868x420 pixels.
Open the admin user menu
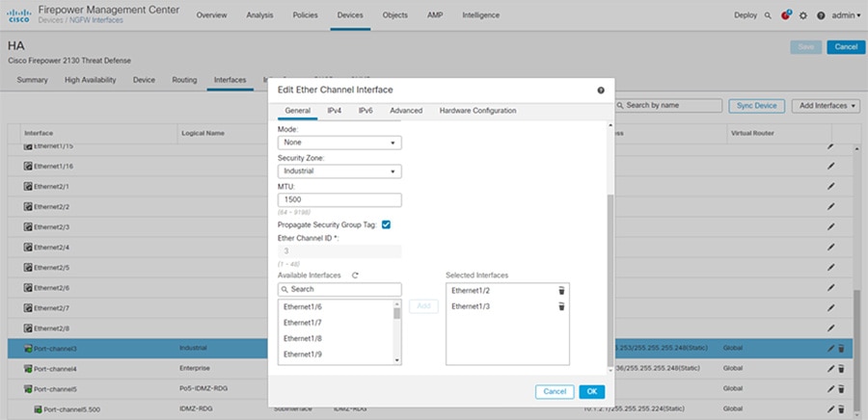[847, 15]
